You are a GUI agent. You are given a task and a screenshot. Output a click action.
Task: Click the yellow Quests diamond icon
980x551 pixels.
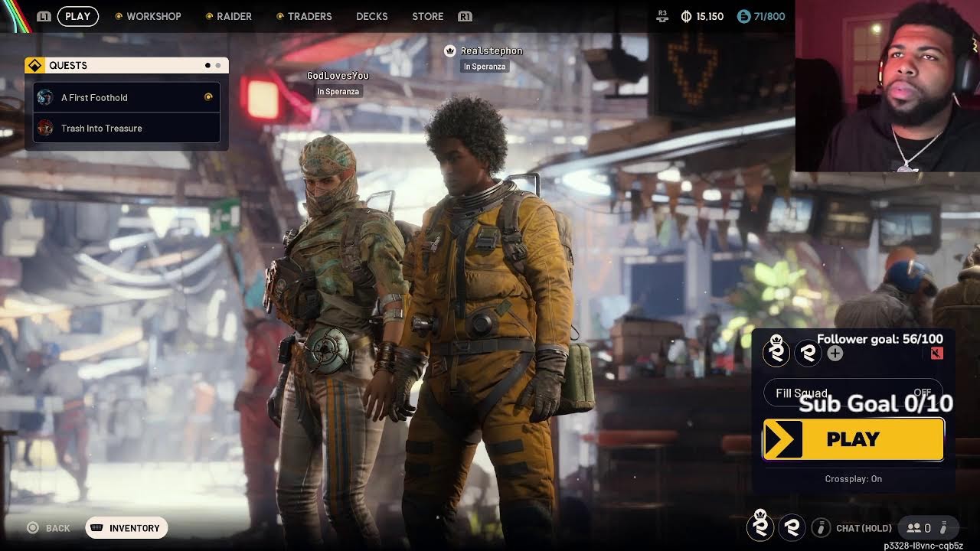click(x=34, y=65)
